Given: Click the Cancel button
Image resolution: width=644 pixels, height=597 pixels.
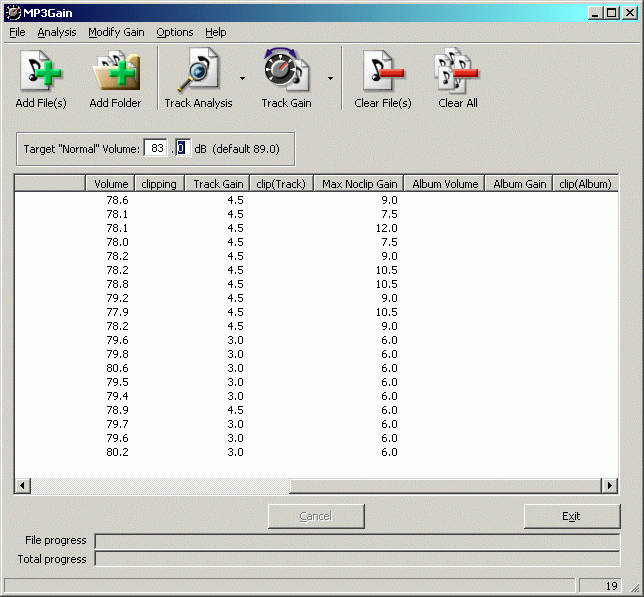Looking at the screenshot, I should (x=316, y=516).
